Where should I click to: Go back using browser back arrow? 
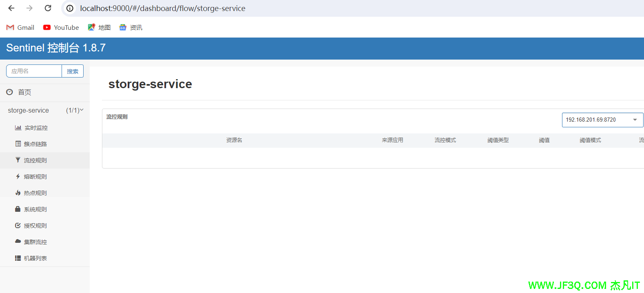(11, 8)
